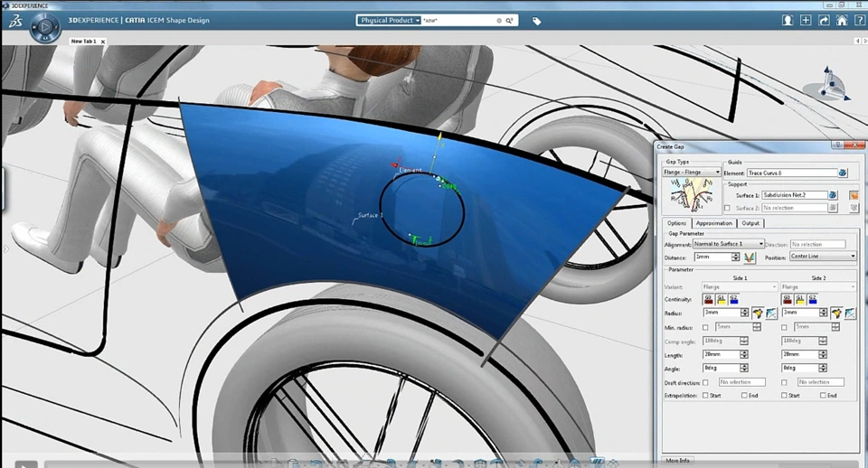
Task: Click the help button in Create Gap title bar
Action: [838, 145]
